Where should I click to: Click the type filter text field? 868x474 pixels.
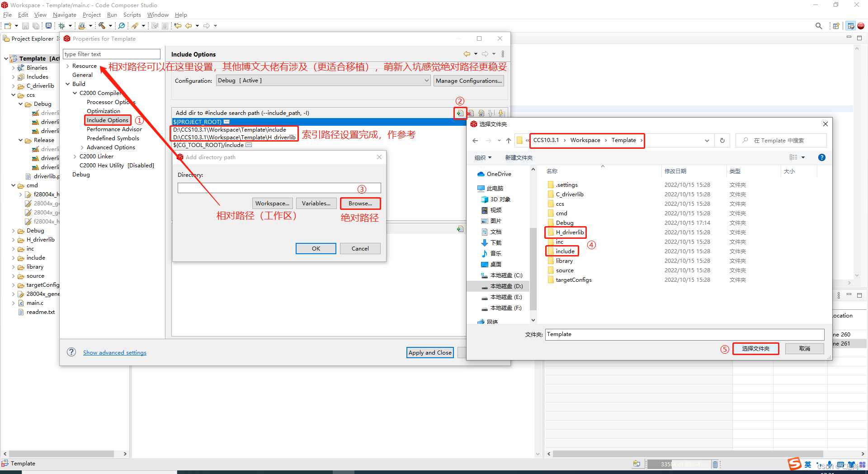tap(112, 54)
